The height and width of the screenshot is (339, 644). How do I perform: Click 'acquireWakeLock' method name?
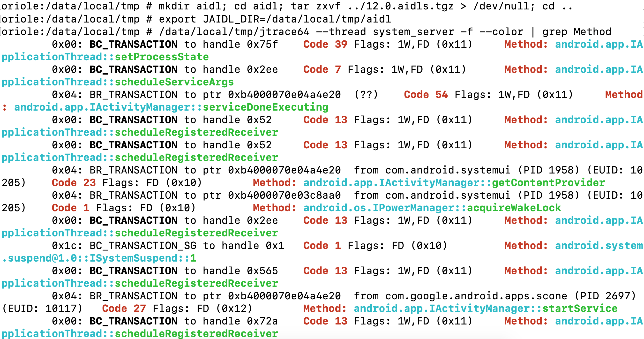tap(514, 208)
